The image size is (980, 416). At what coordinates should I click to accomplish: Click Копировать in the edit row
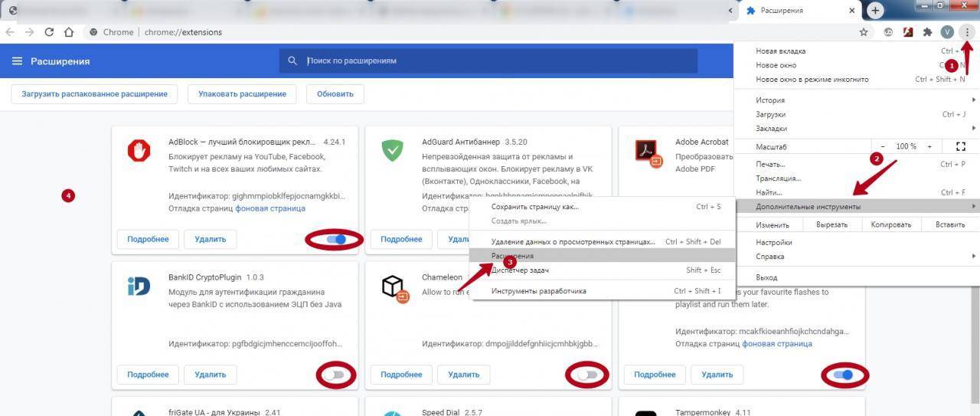click(891, 225)
